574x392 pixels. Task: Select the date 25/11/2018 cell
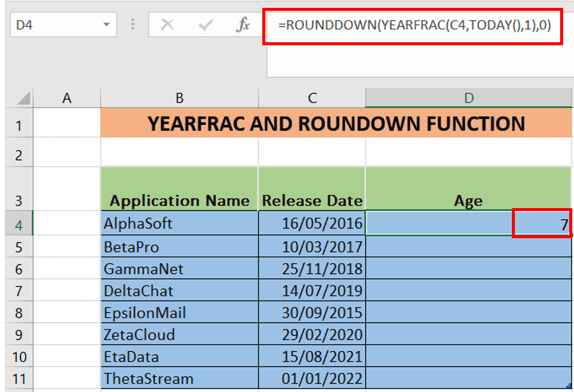(x=312, y=268)
